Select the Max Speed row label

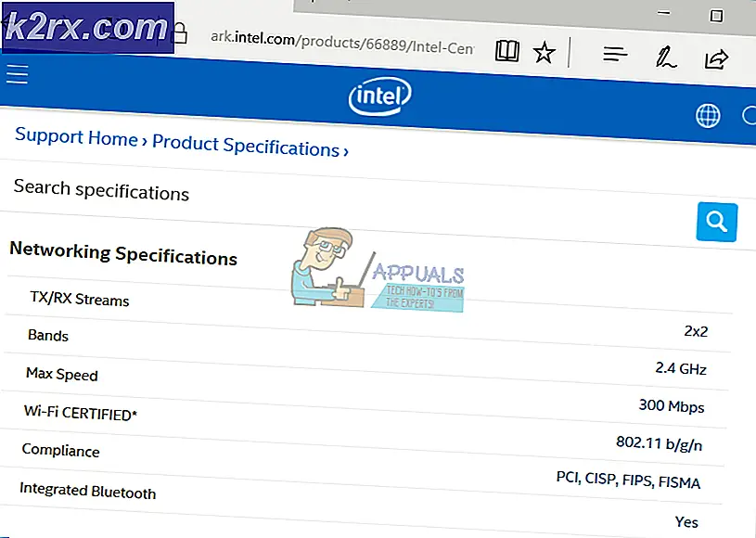tap(62, 374)
